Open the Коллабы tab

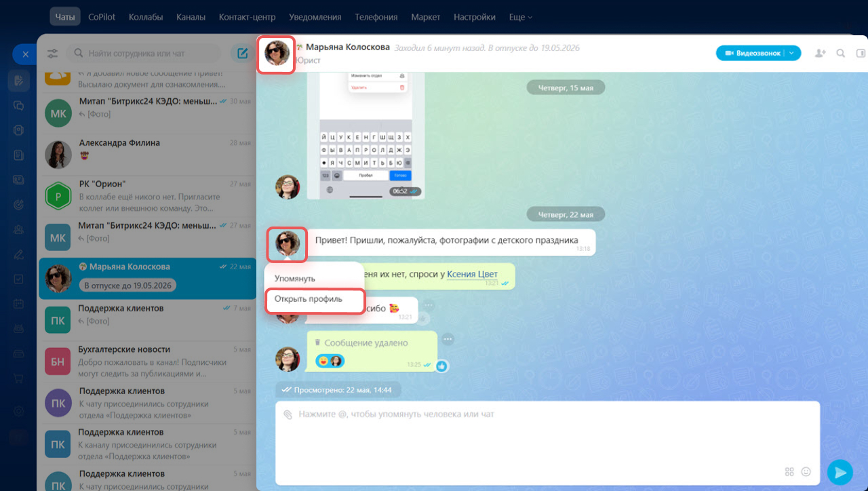pos(146,17)
